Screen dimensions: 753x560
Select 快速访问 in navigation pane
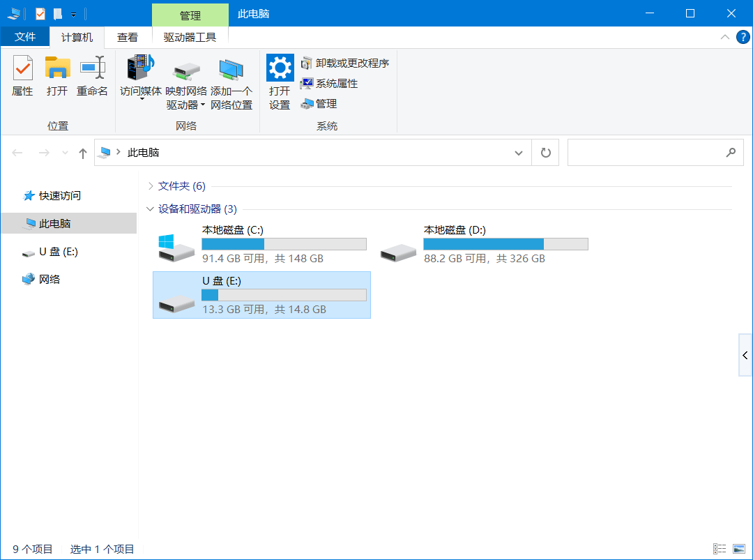(59, 195)
